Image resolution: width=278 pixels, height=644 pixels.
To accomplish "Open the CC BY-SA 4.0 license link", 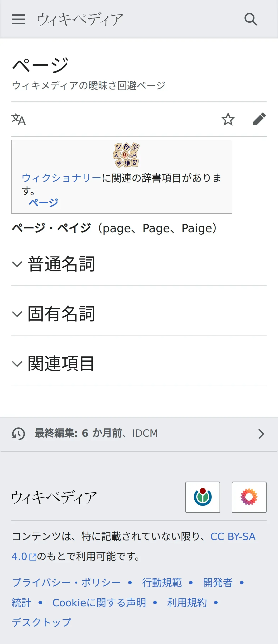I will click(233, 536).
